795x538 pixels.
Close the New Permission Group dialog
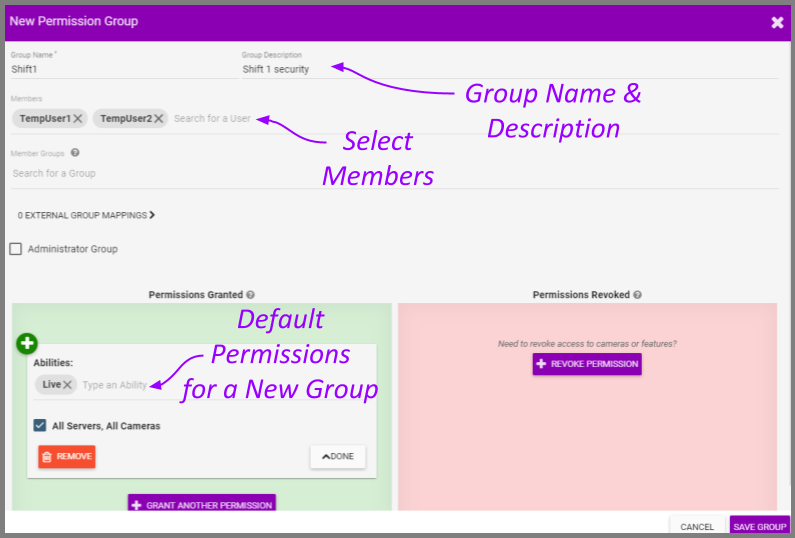coord(777,22)
